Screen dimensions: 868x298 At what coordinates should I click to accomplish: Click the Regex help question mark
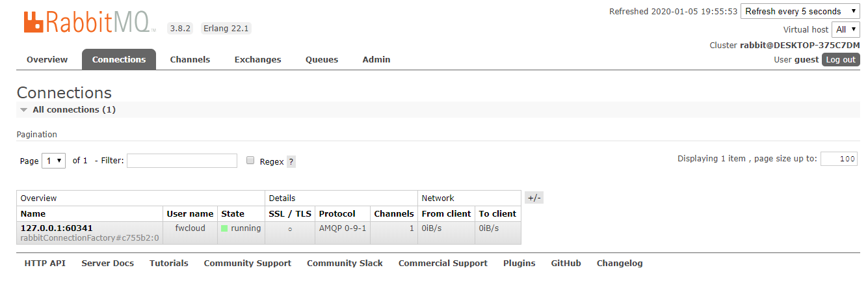pyautogui.click(x=291, y=161)
